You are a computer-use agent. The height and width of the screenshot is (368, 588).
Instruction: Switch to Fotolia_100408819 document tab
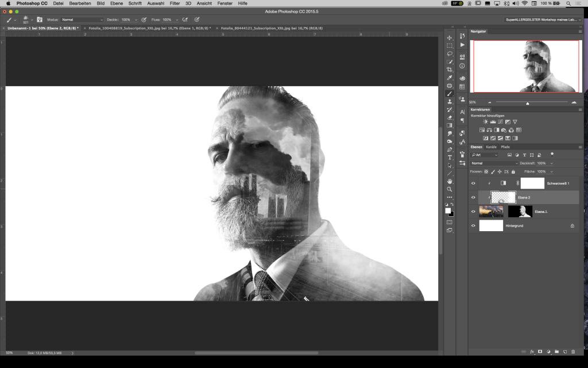149,28
